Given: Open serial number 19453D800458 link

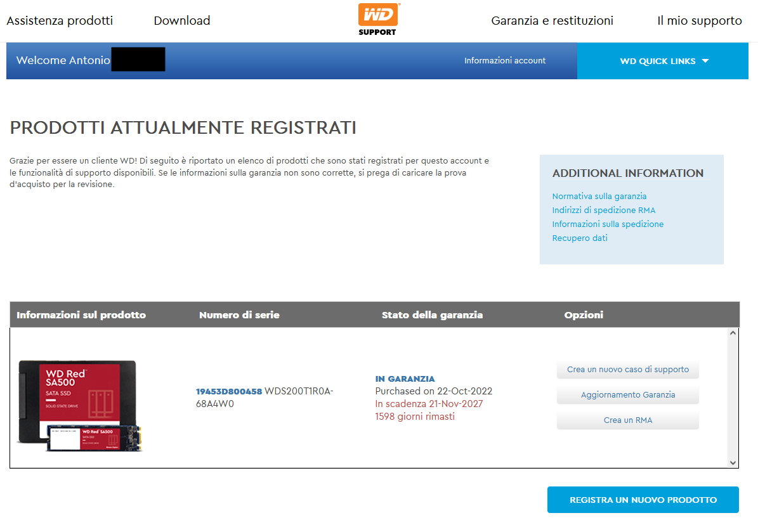Looking at the screenshot, I should click(x=228, y=391).
